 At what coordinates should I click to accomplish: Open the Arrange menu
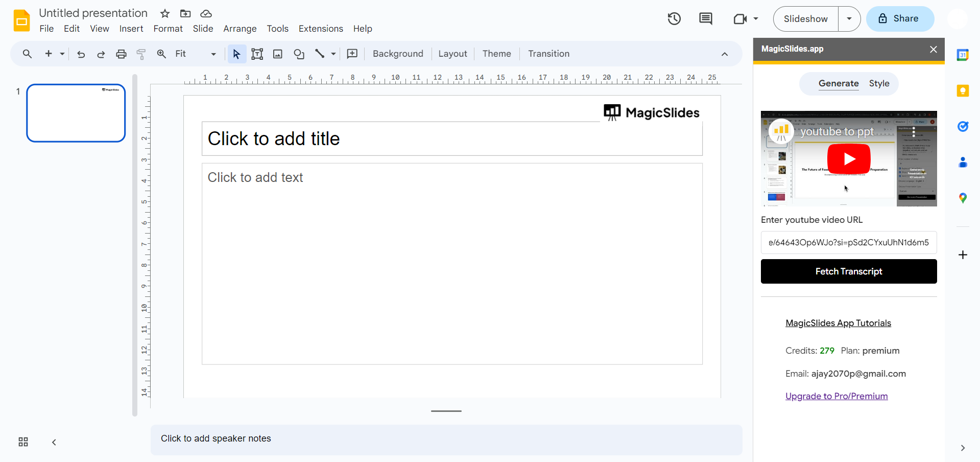click(240, 29)
